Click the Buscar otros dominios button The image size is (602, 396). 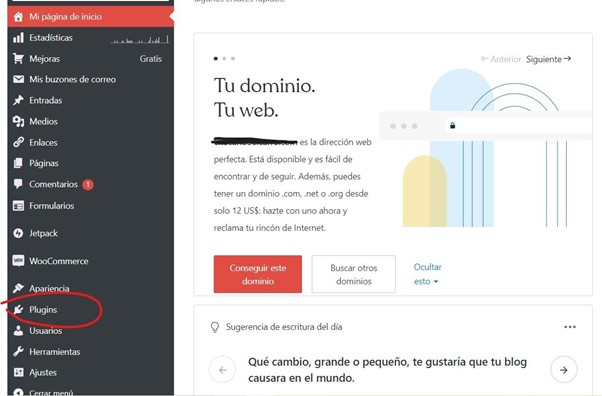[x=354, y=274]
